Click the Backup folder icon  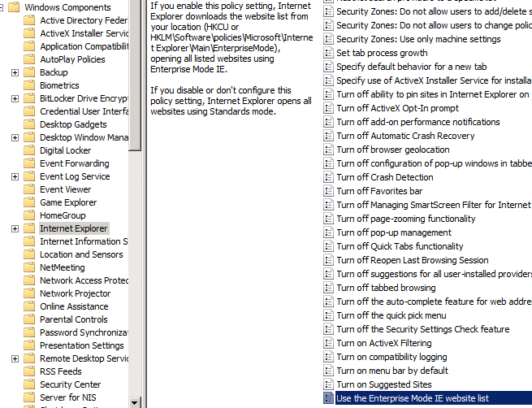[29, 72]
